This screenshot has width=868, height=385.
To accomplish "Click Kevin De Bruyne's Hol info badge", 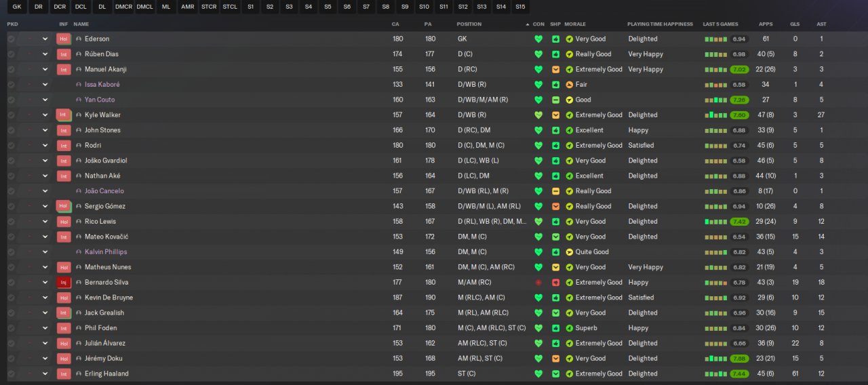I will pos(64,298).
